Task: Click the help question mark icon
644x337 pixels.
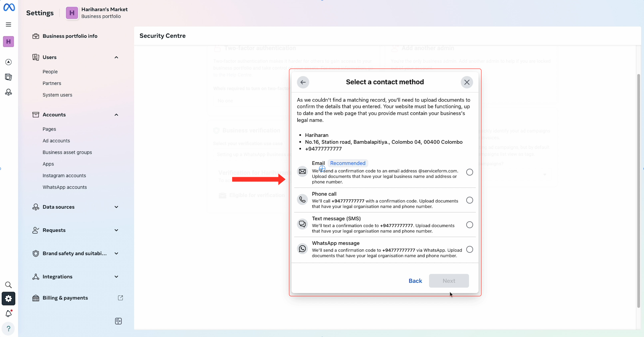Action: (8, 329)
